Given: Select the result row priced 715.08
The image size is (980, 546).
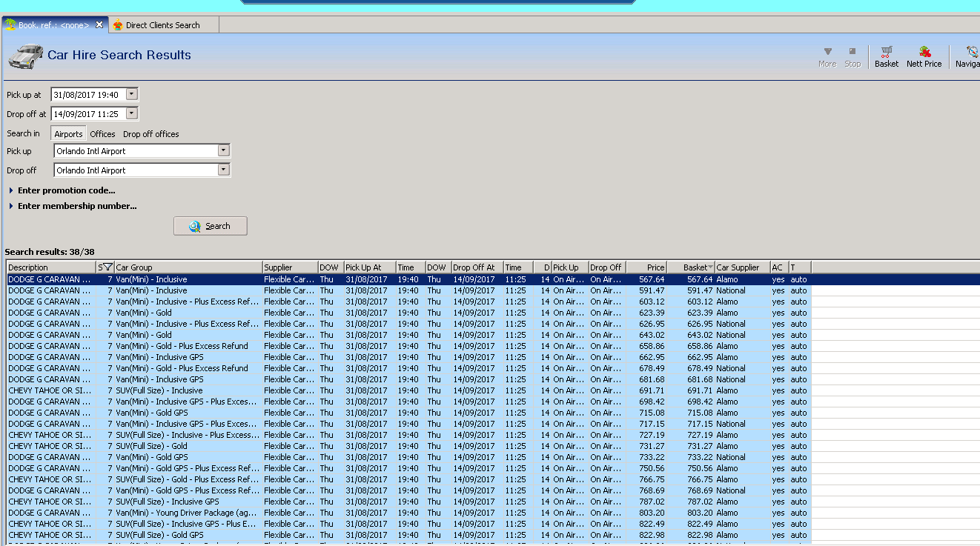Looking at the screenshot, I should (408, 413).
